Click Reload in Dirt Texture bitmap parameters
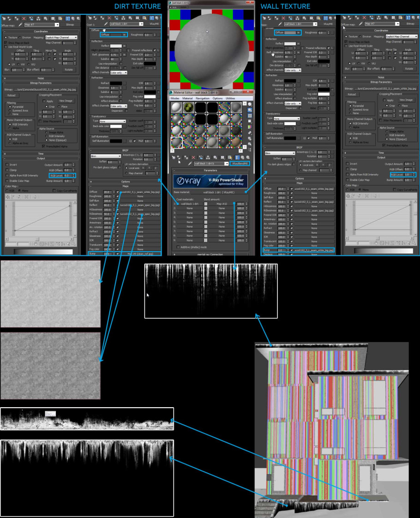420x518 pixels. pos(12,95)
